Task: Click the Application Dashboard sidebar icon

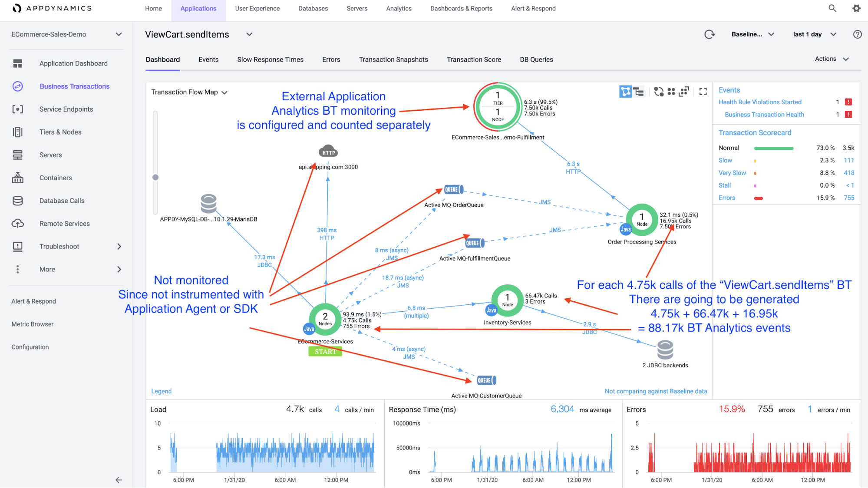Action: 17,63
